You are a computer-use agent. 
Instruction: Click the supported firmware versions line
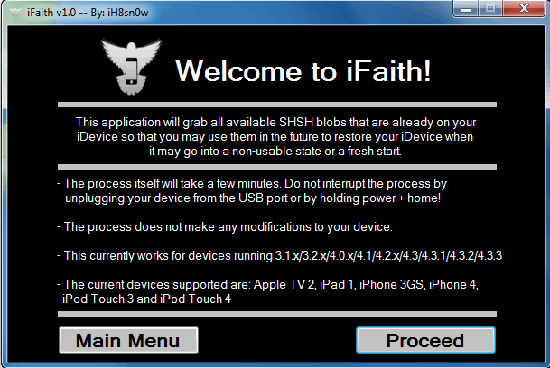tap(280, 256)
